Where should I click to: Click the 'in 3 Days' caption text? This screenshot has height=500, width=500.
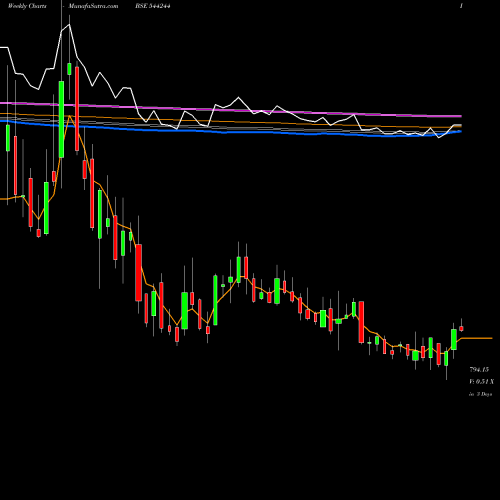coord(480,394)
